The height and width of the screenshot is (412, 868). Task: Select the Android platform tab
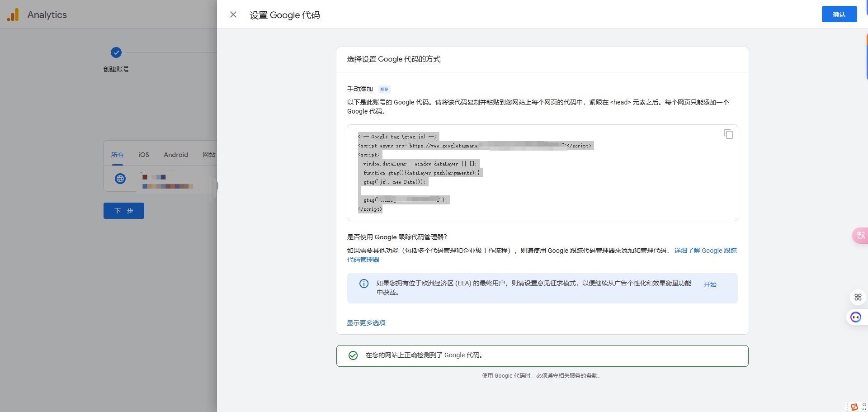tap(176, 155)
